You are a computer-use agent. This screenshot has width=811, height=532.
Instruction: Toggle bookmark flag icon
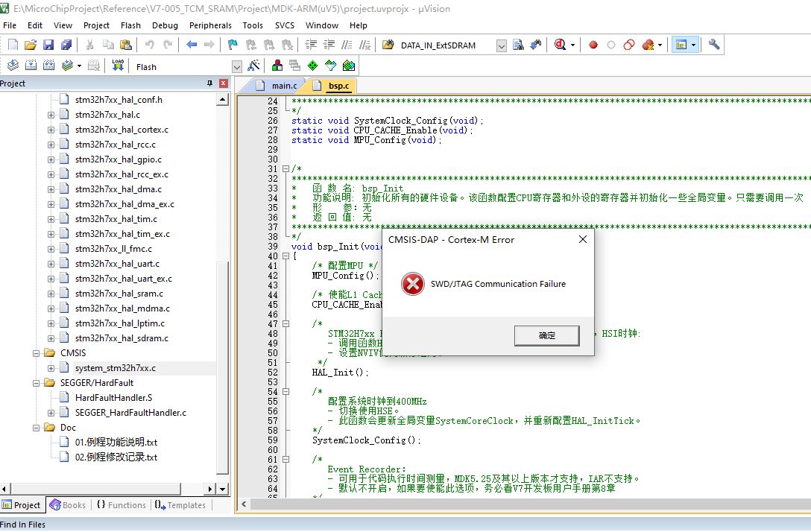(x=233, y=45)
